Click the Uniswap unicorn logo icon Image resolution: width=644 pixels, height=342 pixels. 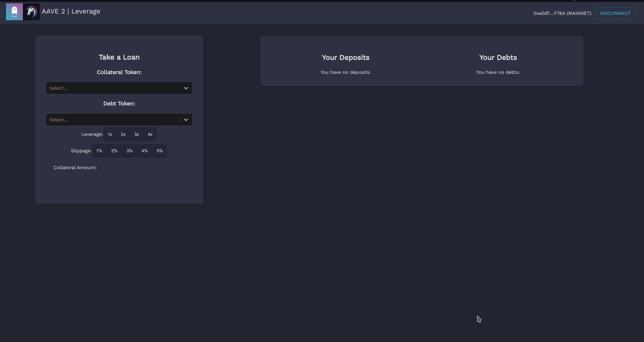pyautogui.click(x=31, y=12)
